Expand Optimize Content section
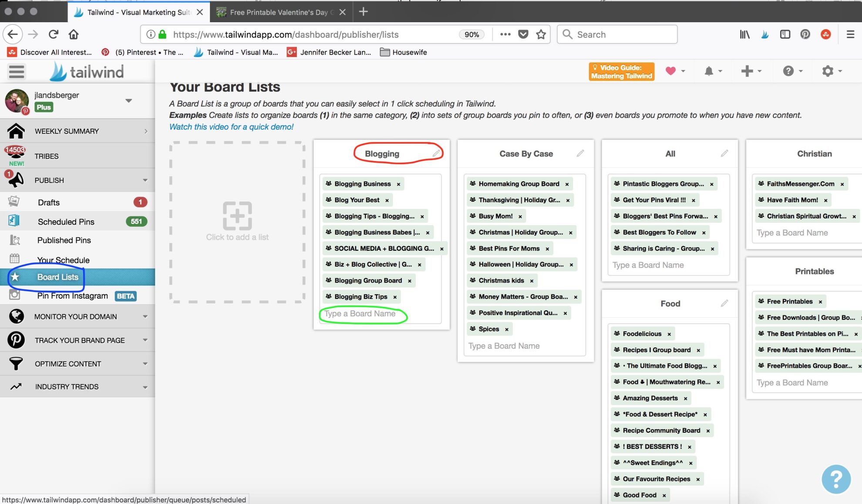 coord(145,363)
